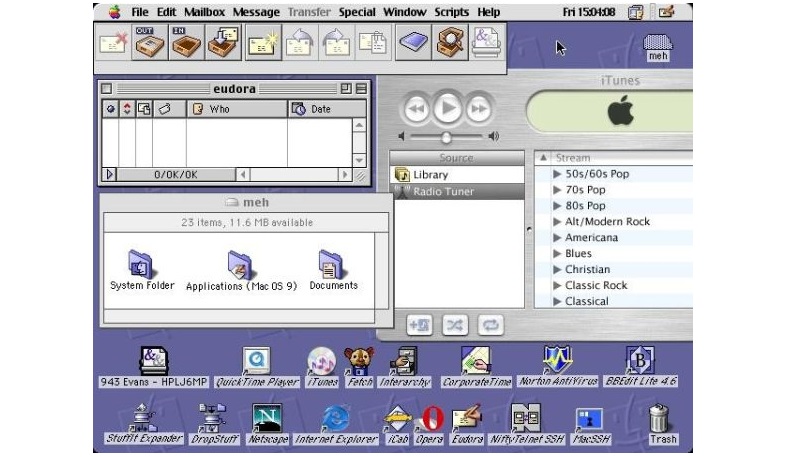The image size is (800, 457).
Task: Expand the Classic Rock stream list
Action: [x=557, y=285]
